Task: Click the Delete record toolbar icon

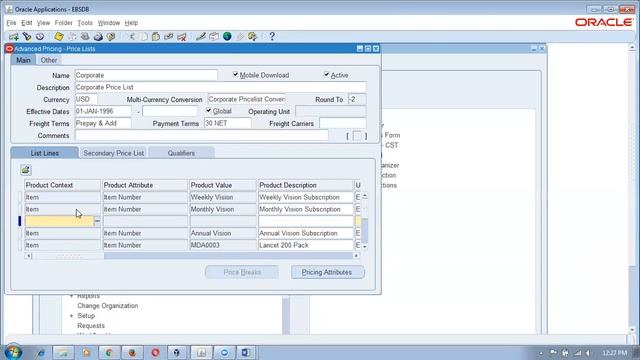Action: tap(182, 37)
